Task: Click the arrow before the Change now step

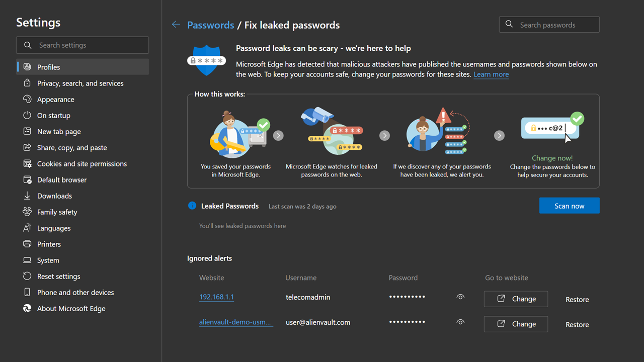Action: (499, 136)
